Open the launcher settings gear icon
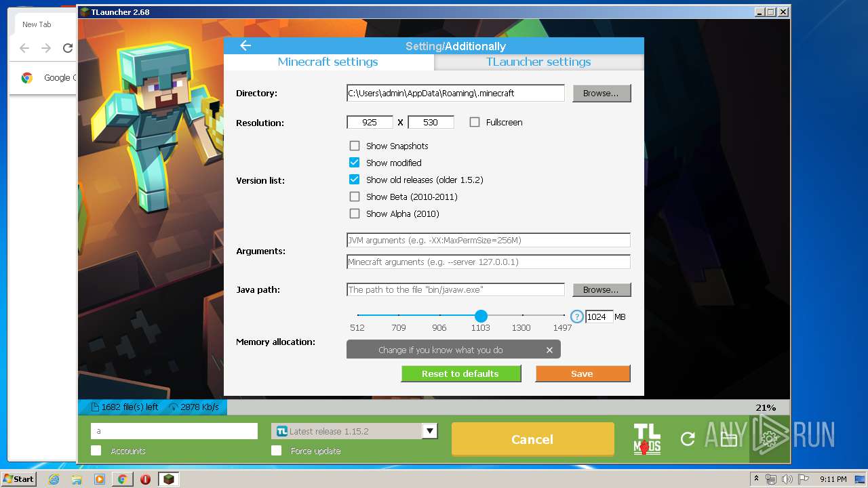This screenshot has height=488, width=868. [x=769, y=439]
